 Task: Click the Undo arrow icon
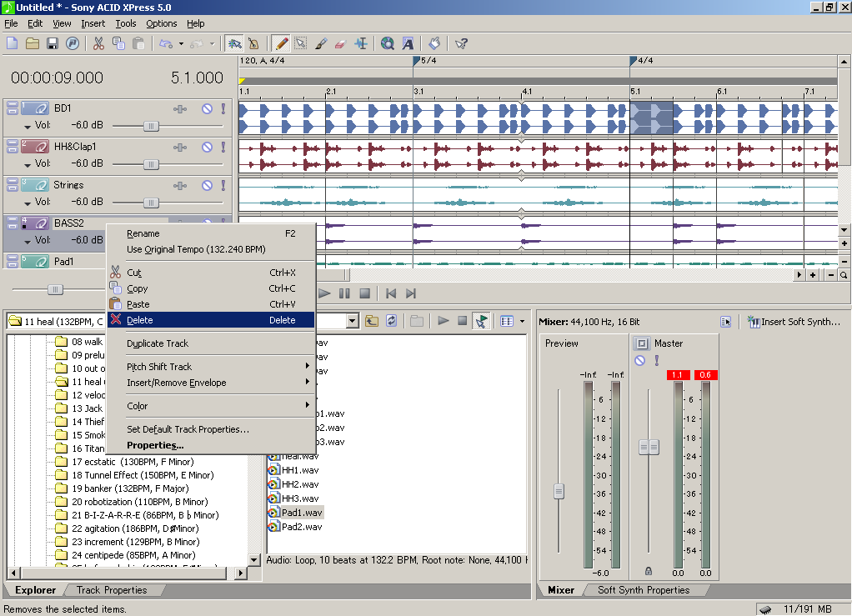click(x=166, y=43)
